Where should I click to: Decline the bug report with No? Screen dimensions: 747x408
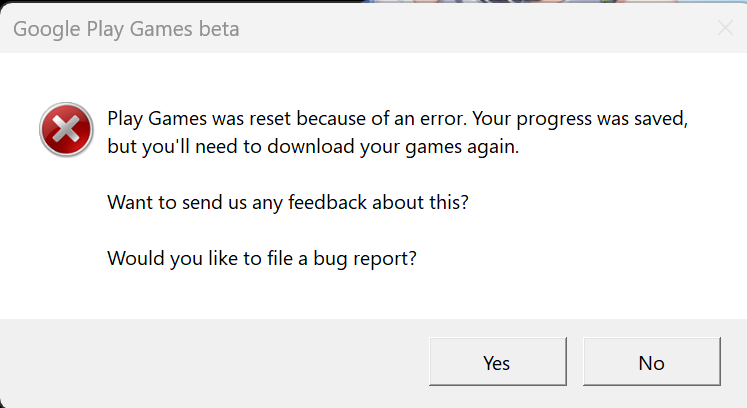(x=651, y=363)
